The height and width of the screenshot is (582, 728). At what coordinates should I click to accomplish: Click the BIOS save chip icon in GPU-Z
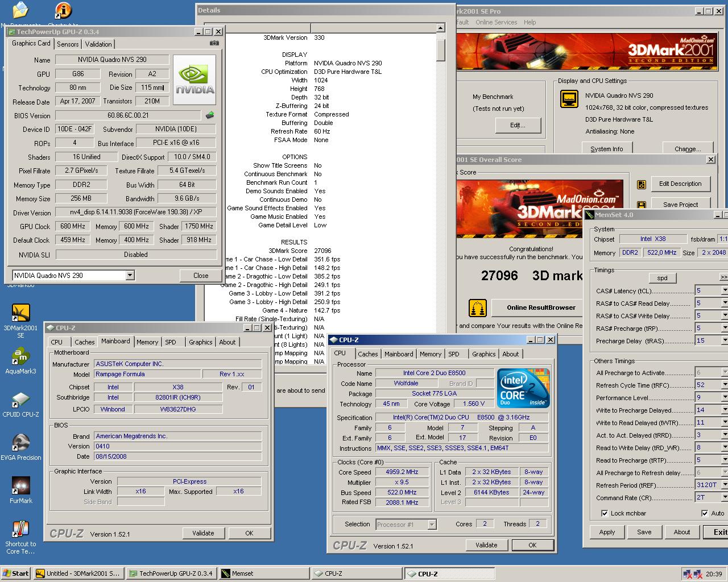pyautogui.click(x=210, y=115)
